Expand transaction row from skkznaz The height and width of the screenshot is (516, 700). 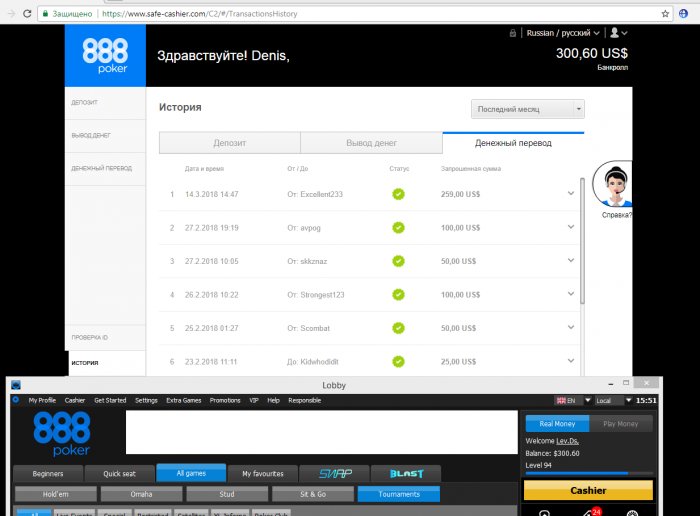click(571, 260)
